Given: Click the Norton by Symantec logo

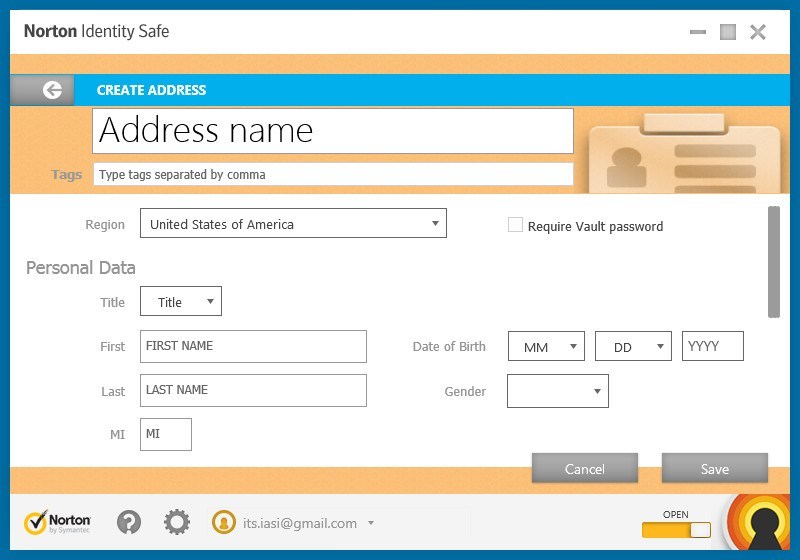Looking at the screenshot, I should [57, 522].
